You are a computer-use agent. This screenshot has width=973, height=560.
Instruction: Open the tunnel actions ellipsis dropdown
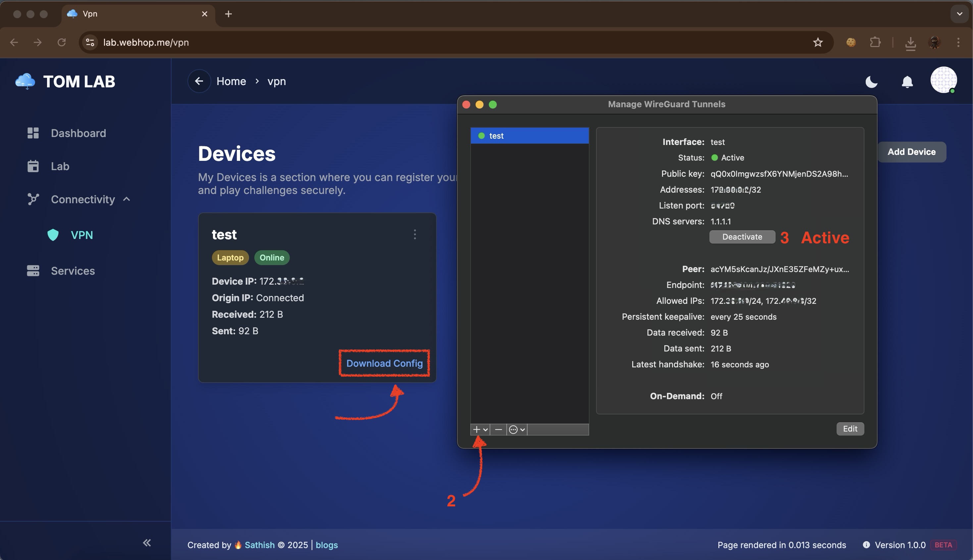tap(516, 429)
